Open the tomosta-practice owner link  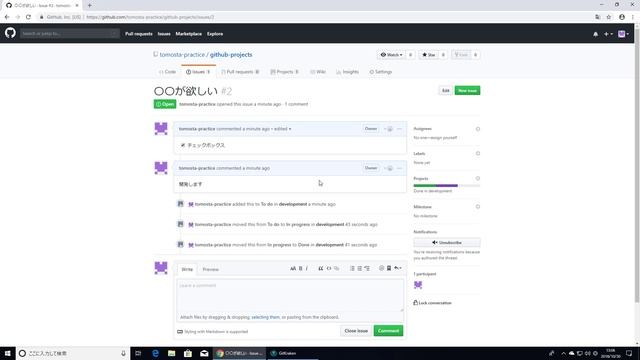182,55
